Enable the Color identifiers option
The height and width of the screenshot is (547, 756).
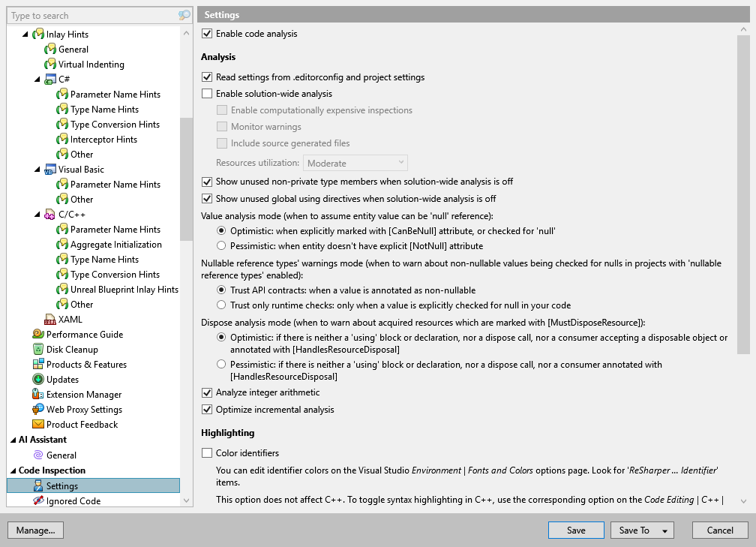tap(205, 451)
